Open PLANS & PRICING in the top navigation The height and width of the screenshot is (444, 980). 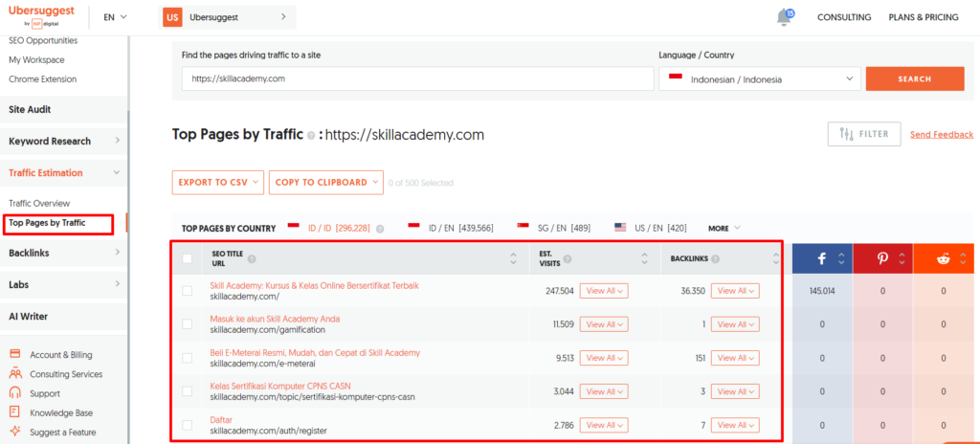click(x=924, y=17)
